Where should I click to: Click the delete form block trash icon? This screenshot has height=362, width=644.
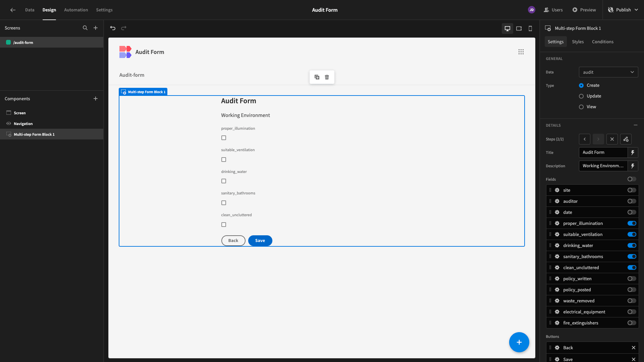click(327, 77)
